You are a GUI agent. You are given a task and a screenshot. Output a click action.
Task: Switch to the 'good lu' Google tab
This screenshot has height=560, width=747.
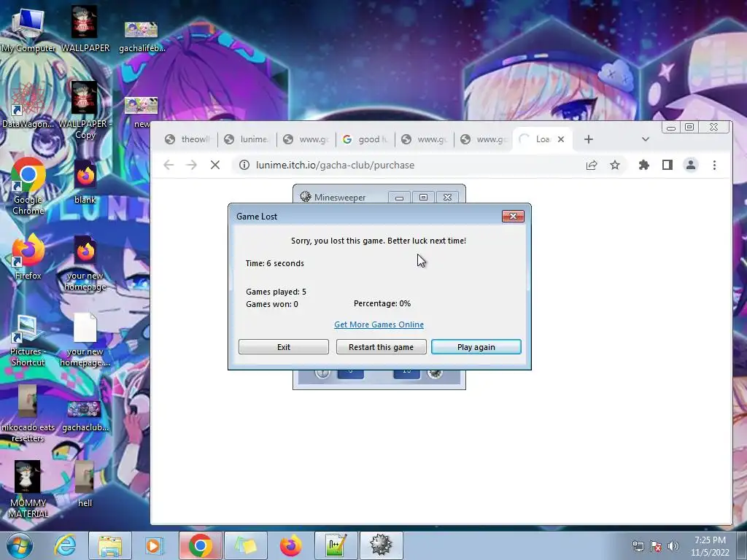(x=365, y=139)
